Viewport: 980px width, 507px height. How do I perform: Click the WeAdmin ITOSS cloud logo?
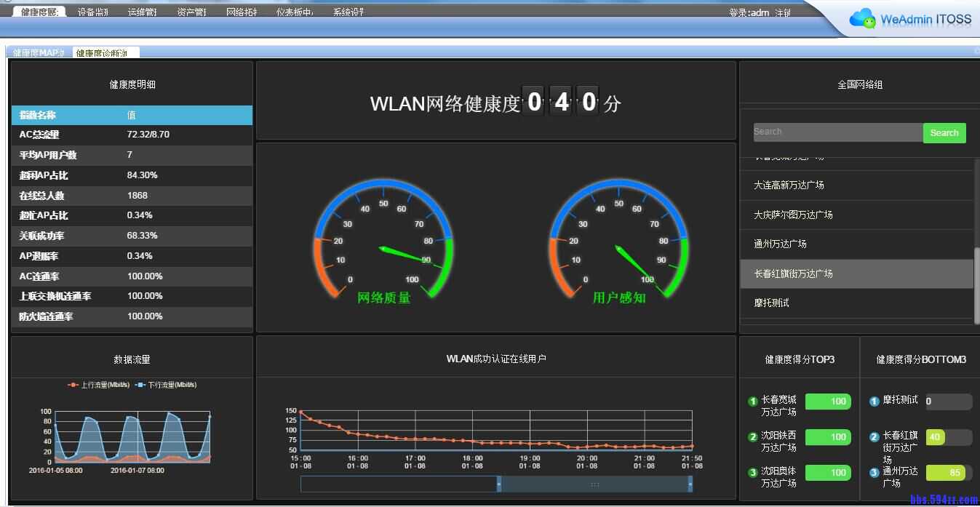(863, 18)
